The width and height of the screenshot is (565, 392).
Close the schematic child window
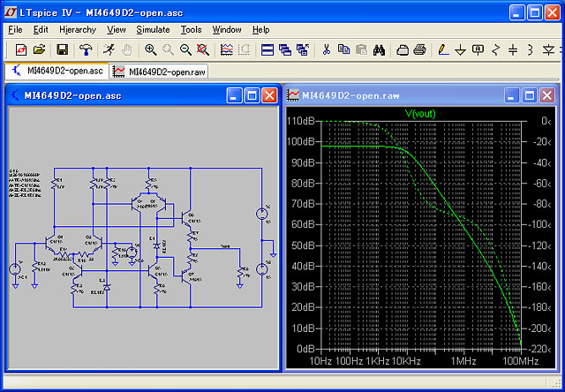click(x=269, y=96)
